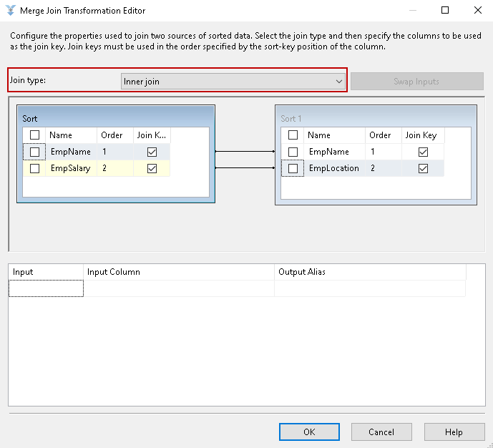493x448 pixels.
Task: Toggle the select-all checkbox in Sort 1 panel header
Action: point(293,135)
